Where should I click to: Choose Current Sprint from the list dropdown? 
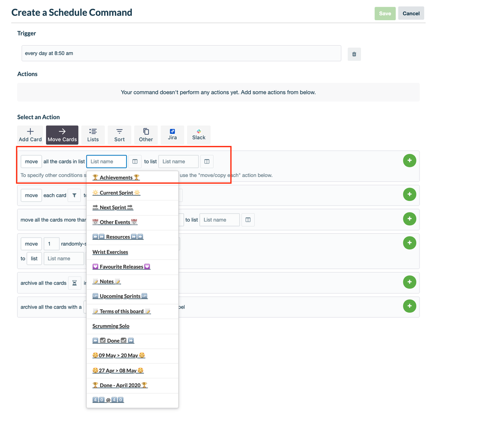[133, 193]
